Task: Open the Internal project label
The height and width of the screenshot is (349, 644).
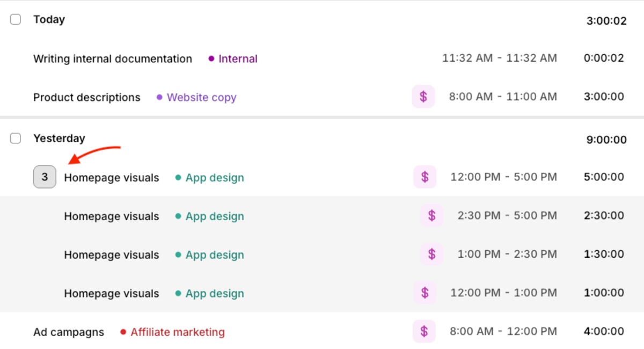Action: (x=238, y=59)
